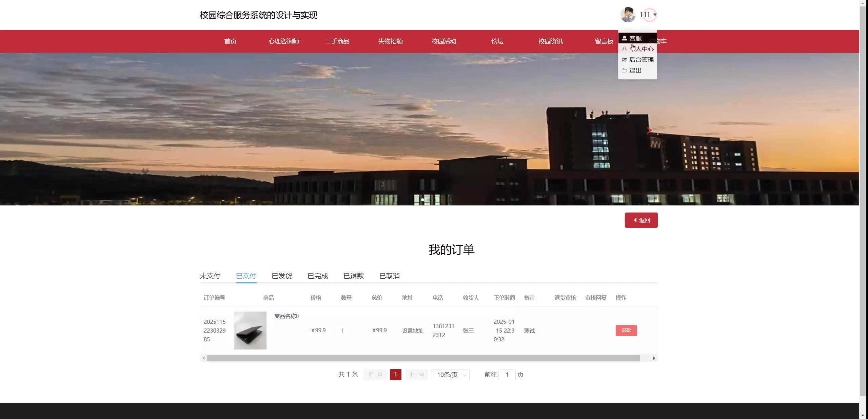
Task: Expand the 111 user dropdown arrow
Action: (x=655, y=15)
